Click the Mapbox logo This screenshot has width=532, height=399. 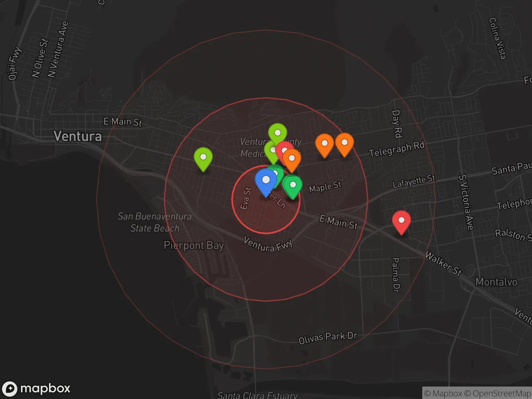click(36, 389)
